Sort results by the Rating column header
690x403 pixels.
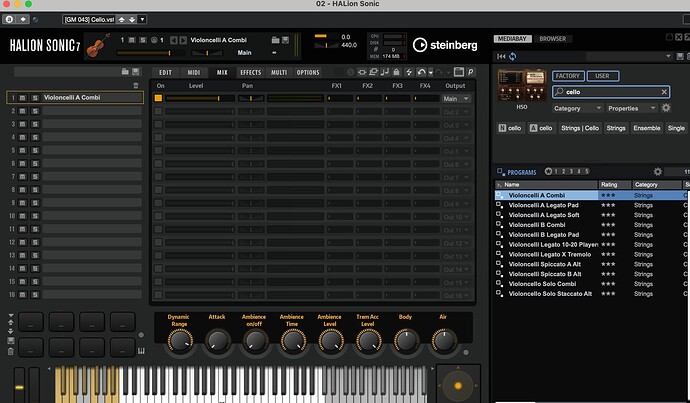point(615,185)
